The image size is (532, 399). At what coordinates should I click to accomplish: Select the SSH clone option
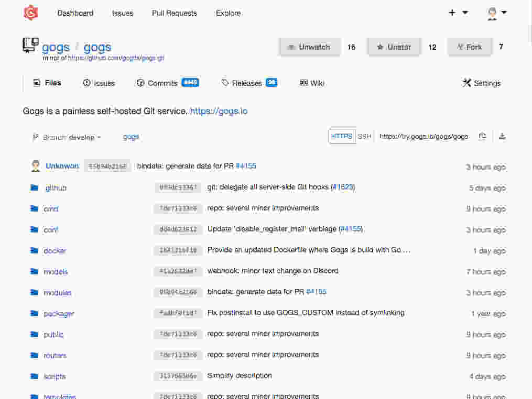(364, 136)
